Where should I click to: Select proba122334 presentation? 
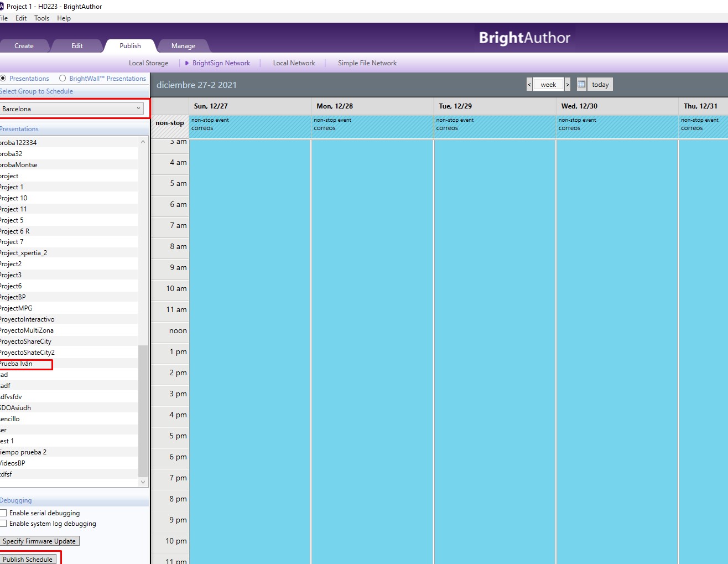pos(69,143)
